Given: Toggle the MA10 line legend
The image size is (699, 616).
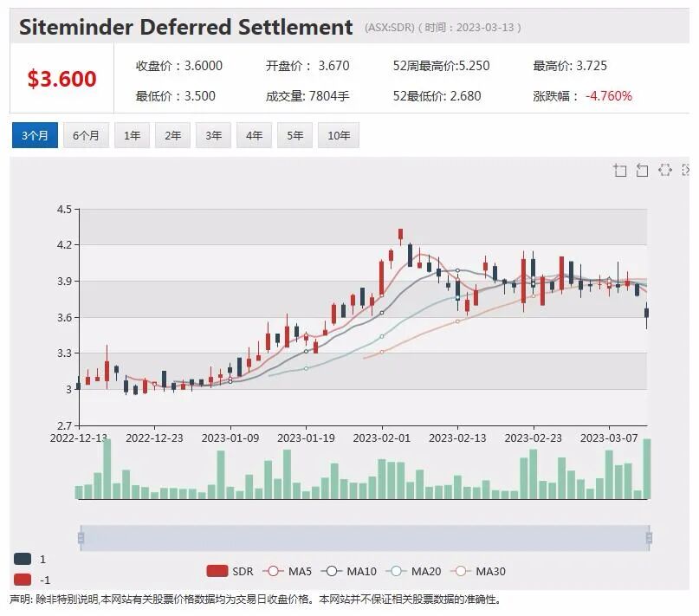Looking at the screenshot, I should 348,572.
